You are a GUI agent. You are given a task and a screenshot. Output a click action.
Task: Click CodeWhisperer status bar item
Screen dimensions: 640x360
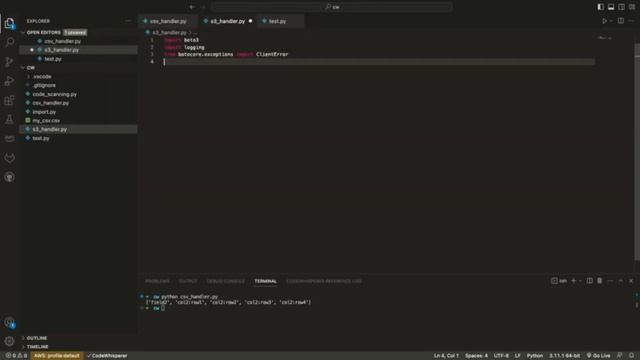[x=107, y=356]
